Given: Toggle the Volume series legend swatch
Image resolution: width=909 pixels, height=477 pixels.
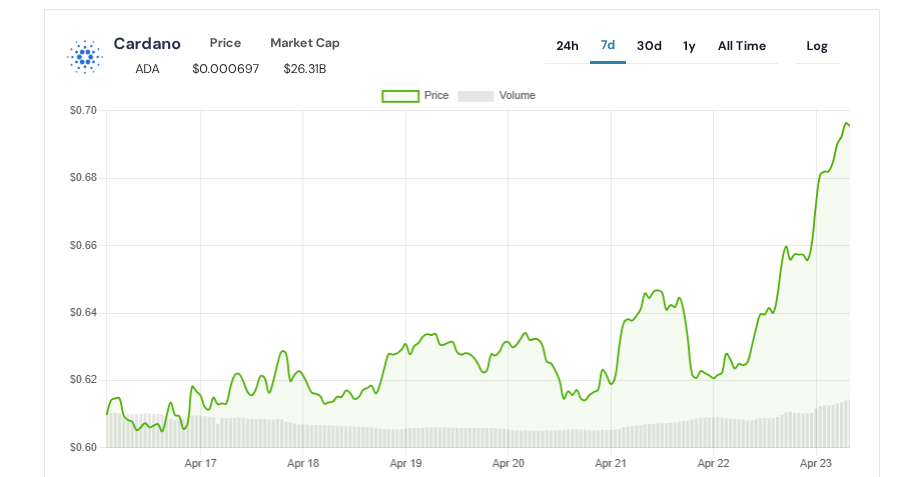Looking at the screenshot, I should point(475,96).
